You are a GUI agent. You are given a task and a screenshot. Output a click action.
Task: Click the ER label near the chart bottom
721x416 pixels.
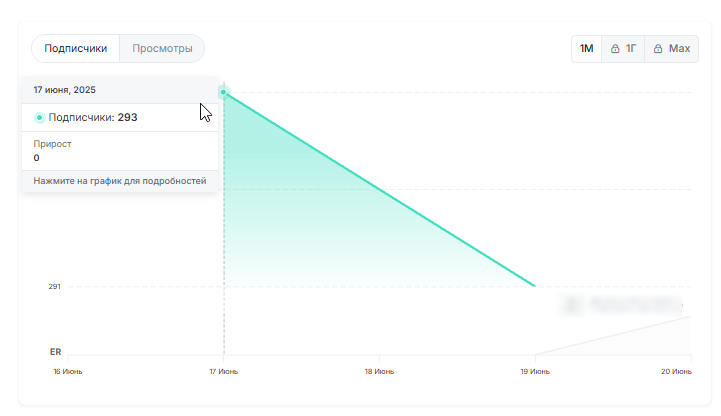[x=56, y=352]
